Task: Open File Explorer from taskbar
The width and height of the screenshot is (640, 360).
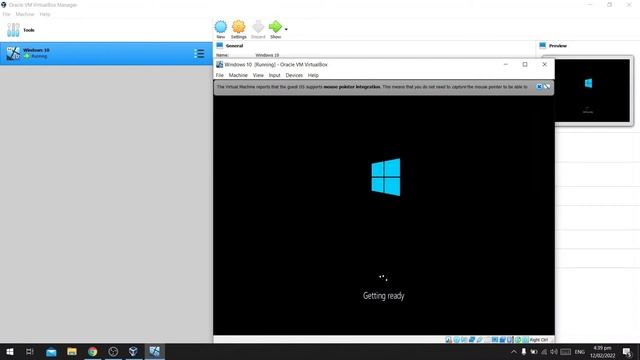Action: click(72, 351)
